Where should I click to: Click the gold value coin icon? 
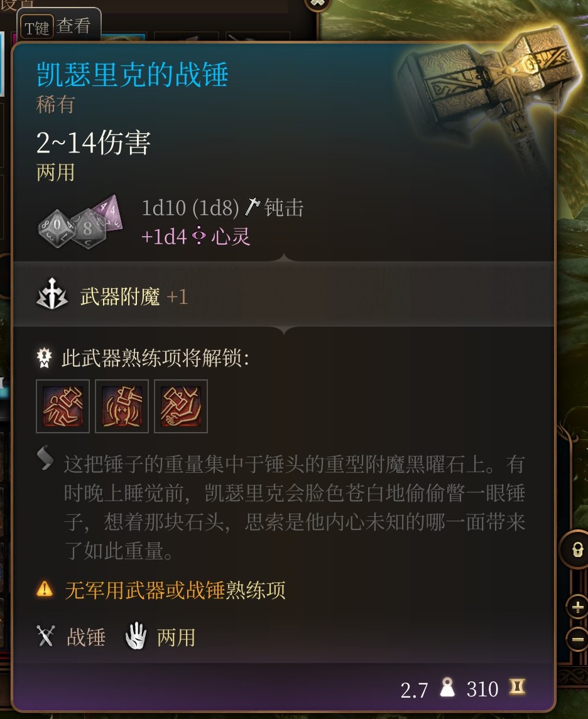(x=517, y=687)
